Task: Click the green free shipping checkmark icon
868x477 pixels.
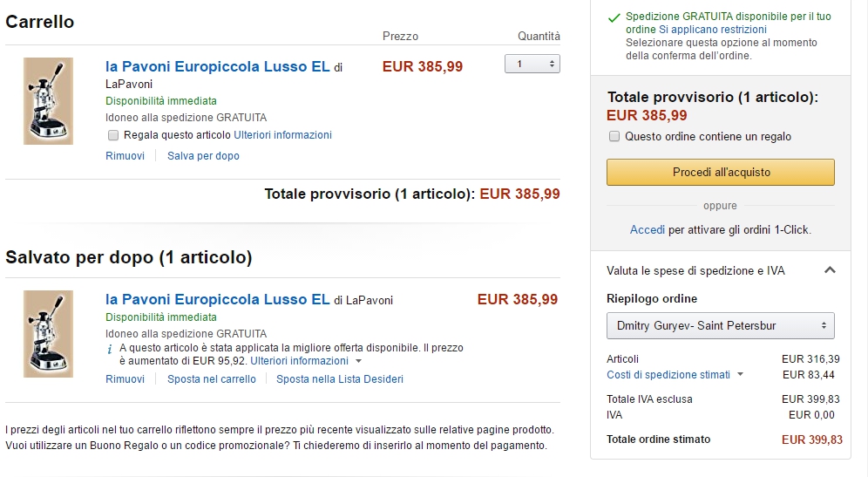Action: click(x=614, y=18)
